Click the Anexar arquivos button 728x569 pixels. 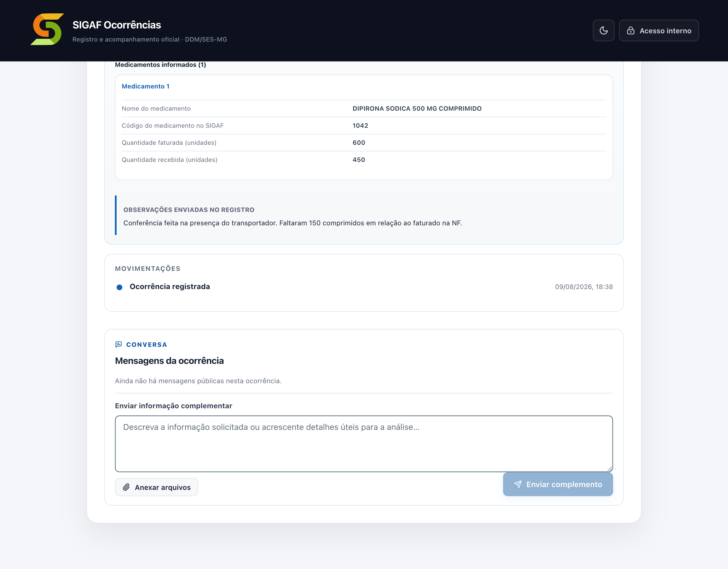(x=156, y=487)
